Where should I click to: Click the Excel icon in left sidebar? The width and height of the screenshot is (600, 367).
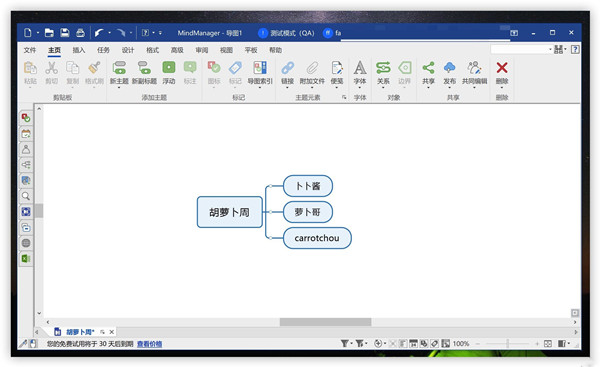click(x=26, y=259)
